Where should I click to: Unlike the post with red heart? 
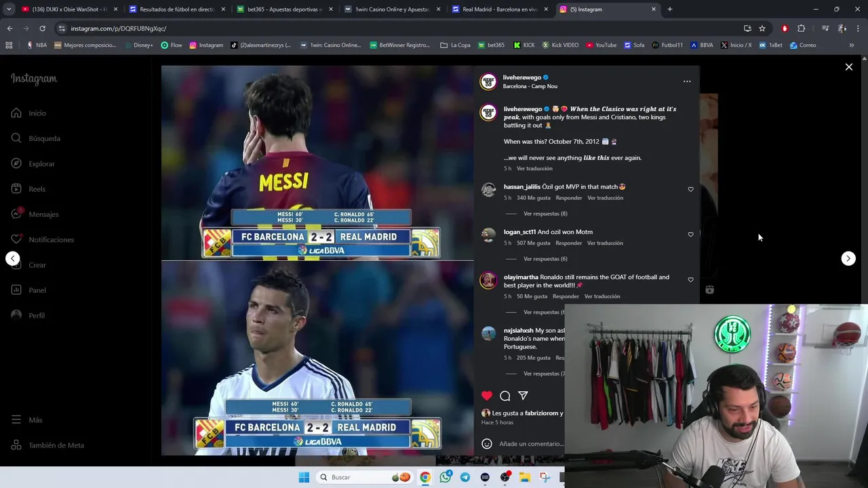(x=487, y=396)
